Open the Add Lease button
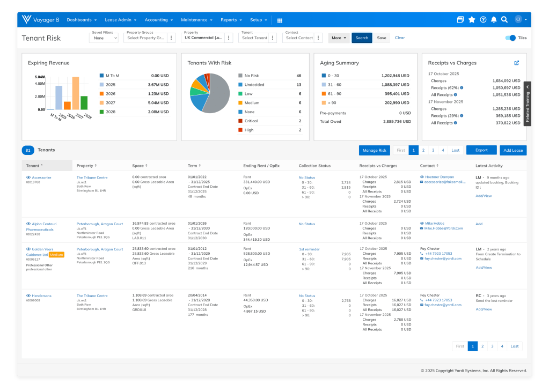The height and width of the screenshot is (392, 549). pos(513,150)
